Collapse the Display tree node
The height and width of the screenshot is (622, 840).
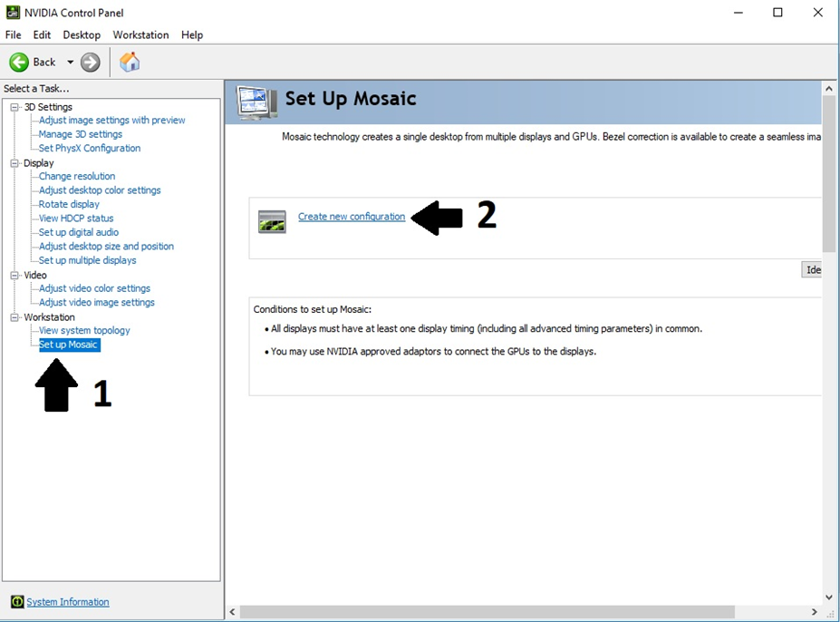point(14,163)
